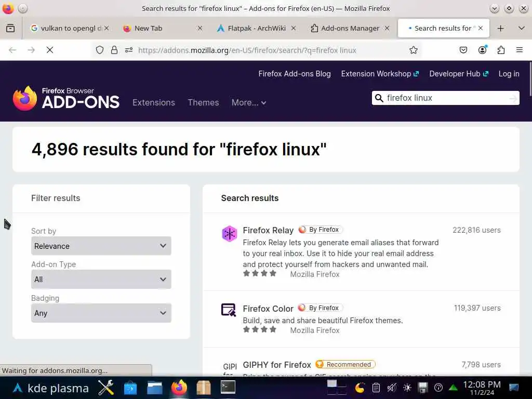The height and width of the screenshot is (399, 532).
Task: Open the Firefox Add-ons Blog link
Action: click(x=295, y=74)
